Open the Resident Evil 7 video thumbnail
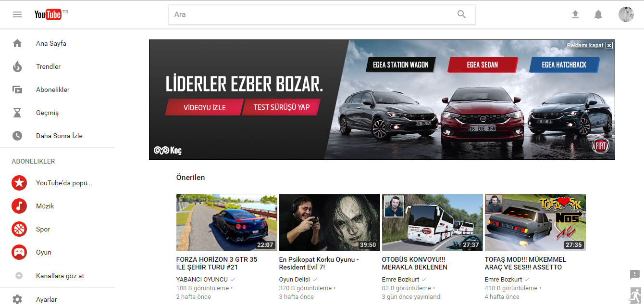Screen dimensions: 644x308 click(330, 222)
